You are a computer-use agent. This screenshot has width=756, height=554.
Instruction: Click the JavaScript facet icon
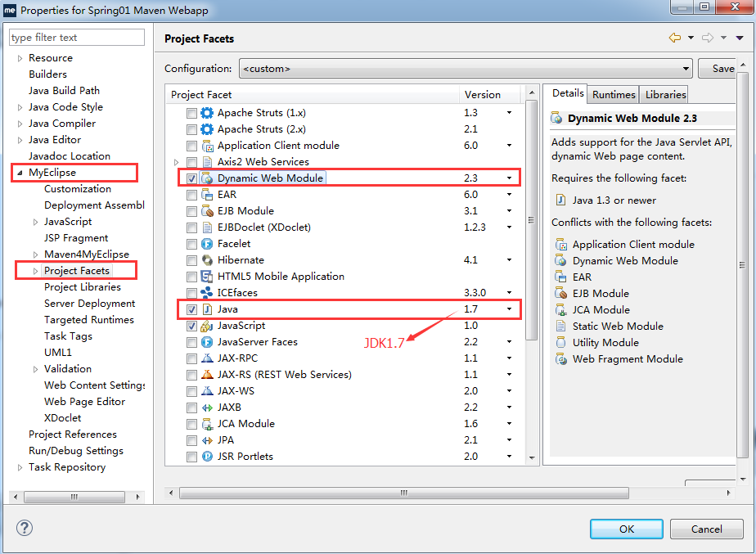(207, 326)
